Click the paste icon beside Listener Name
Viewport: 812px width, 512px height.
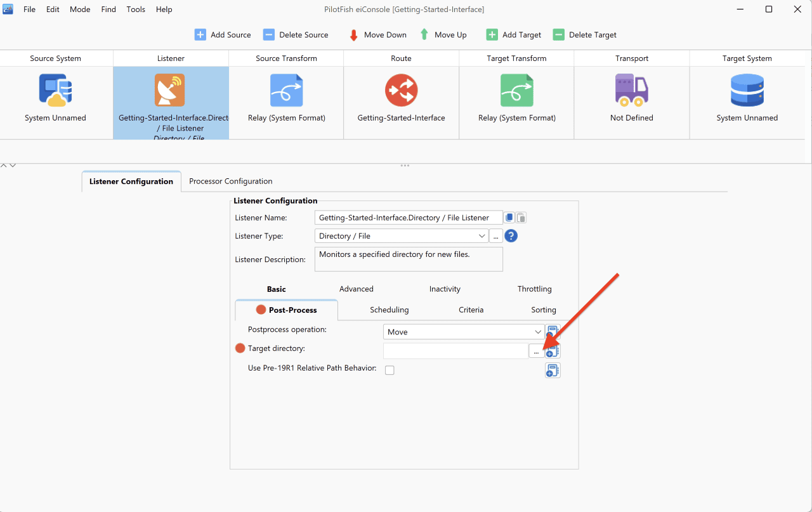click(521, 218)
